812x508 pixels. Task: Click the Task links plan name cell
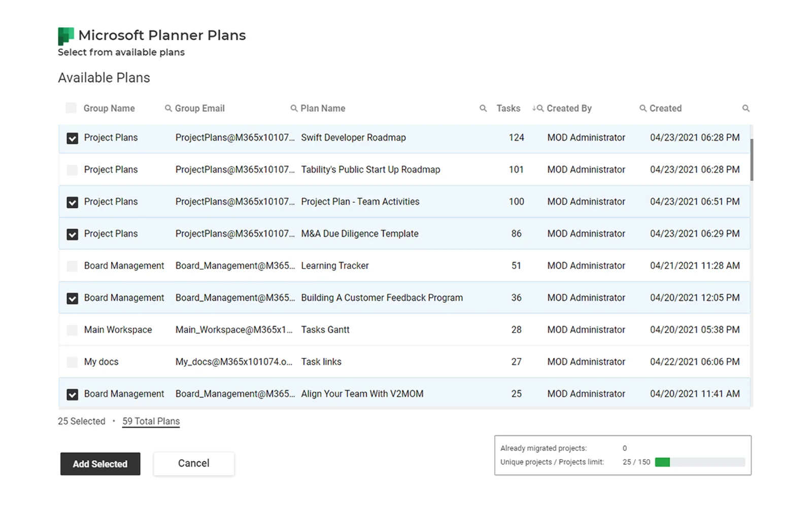[321, 362]
